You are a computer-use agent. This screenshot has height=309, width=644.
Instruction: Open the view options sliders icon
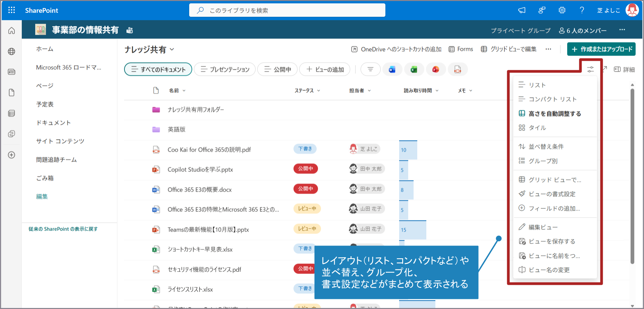pos(590,70)
